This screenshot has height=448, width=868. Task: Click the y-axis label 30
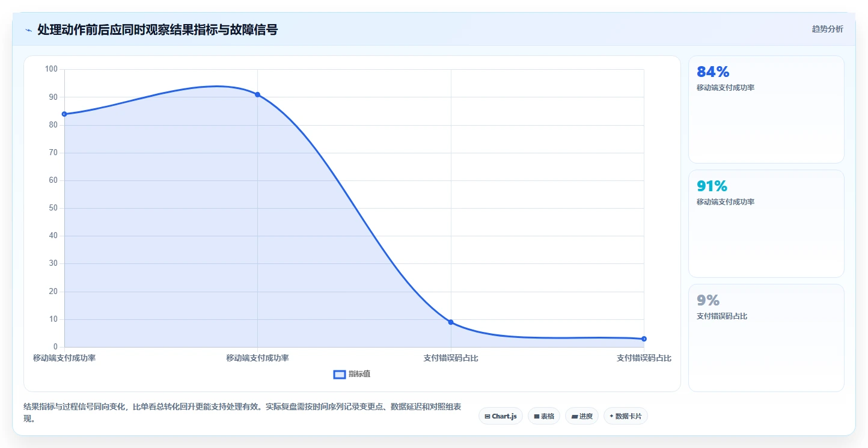53,263
